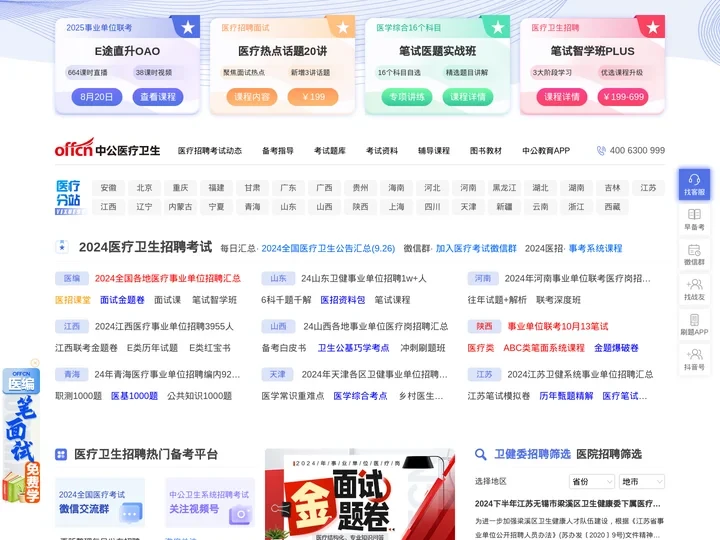Open 2024全国医疗卫生公告汇总(9.26) link
This screenshot has height=540, width=720.
pyautogui.click(x=328, y=248)
